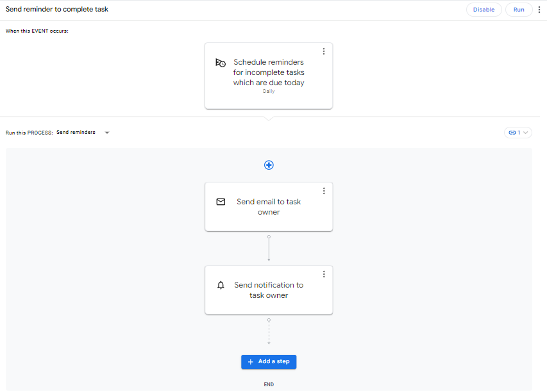
Task: Click the Send reminders process name text
Action: pos(76,133)
